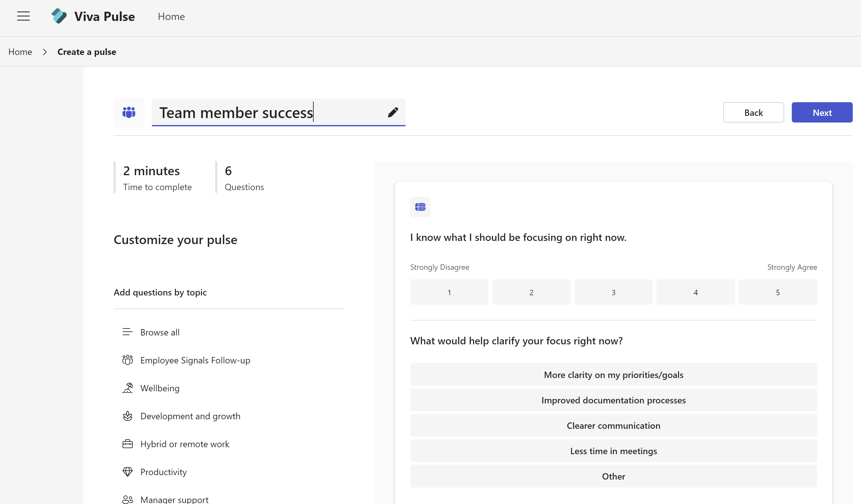This screenshot has width=861, height=504.
Task: Click the Wellbeing topic icon
Action: point(127,388)
